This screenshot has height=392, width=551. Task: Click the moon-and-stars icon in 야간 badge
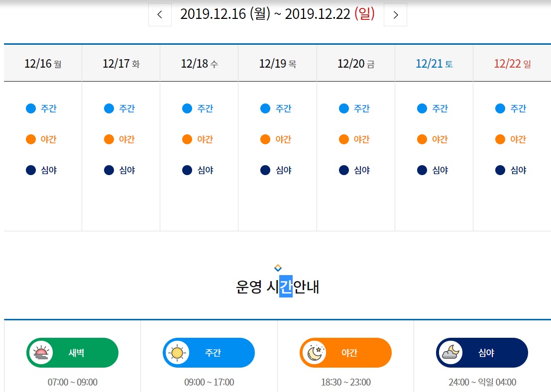point(315,353)
